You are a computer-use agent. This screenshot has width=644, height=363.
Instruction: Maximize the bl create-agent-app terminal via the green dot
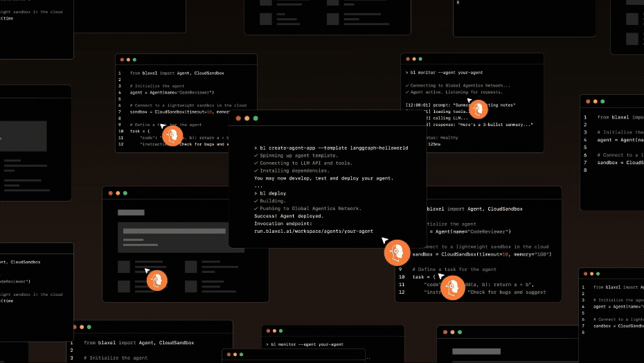[256, 118]
